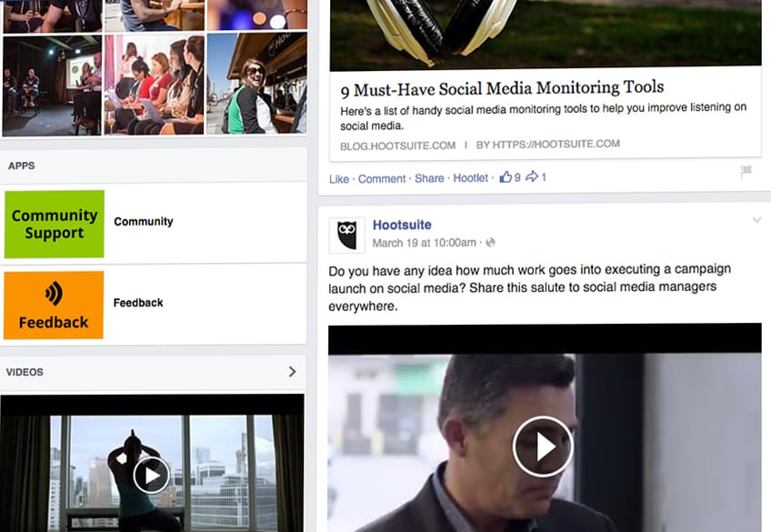This screenshot has width=771, height=532.
Task: Click the Hootsuite owl profile icon
Action: (346, 235)
